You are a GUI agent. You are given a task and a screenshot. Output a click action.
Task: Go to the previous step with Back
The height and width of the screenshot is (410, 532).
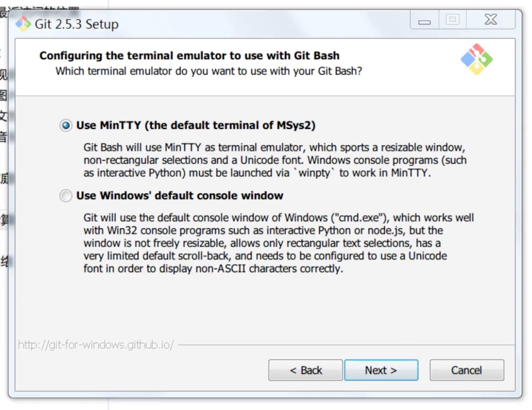(305, 370)
